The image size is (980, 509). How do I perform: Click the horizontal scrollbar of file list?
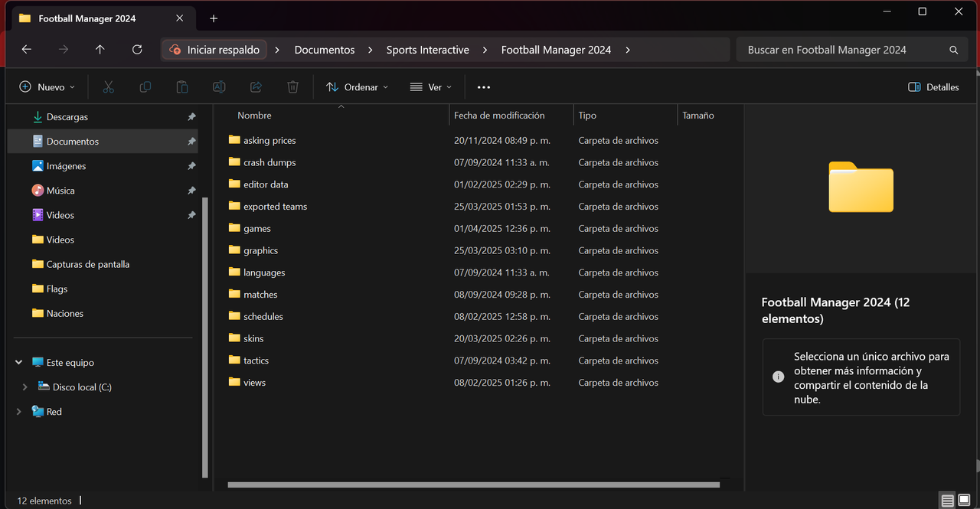pyautogui.click(x=474, y=485)
